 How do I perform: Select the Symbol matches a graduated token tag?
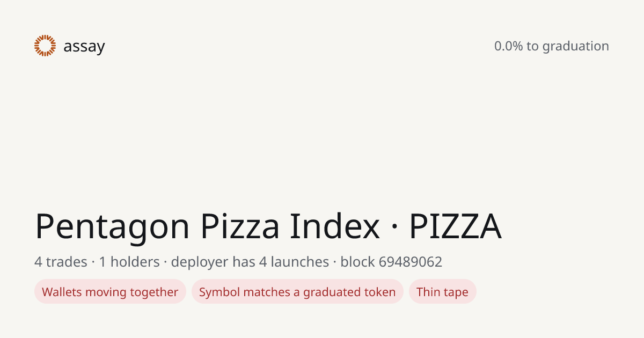click(x=297, y=291)
